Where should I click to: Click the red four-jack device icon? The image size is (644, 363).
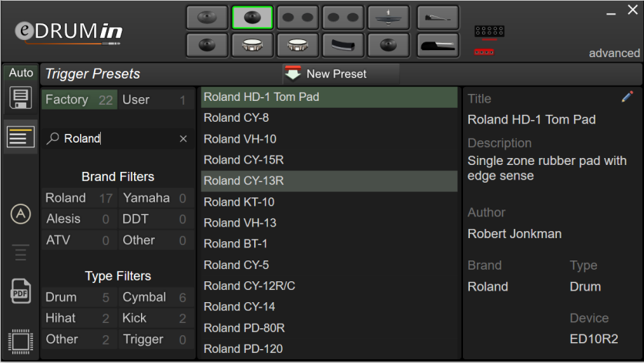485,52
